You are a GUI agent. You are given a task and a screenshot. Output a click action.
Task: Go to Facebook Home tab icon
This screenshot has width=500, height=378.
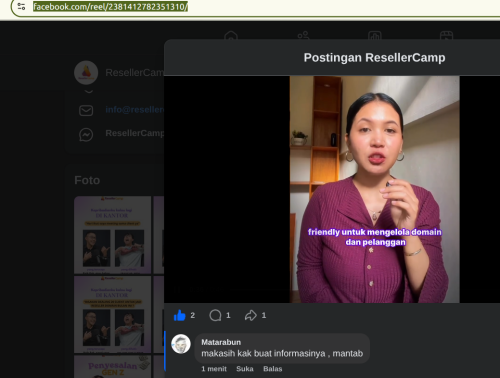point(231,35)
